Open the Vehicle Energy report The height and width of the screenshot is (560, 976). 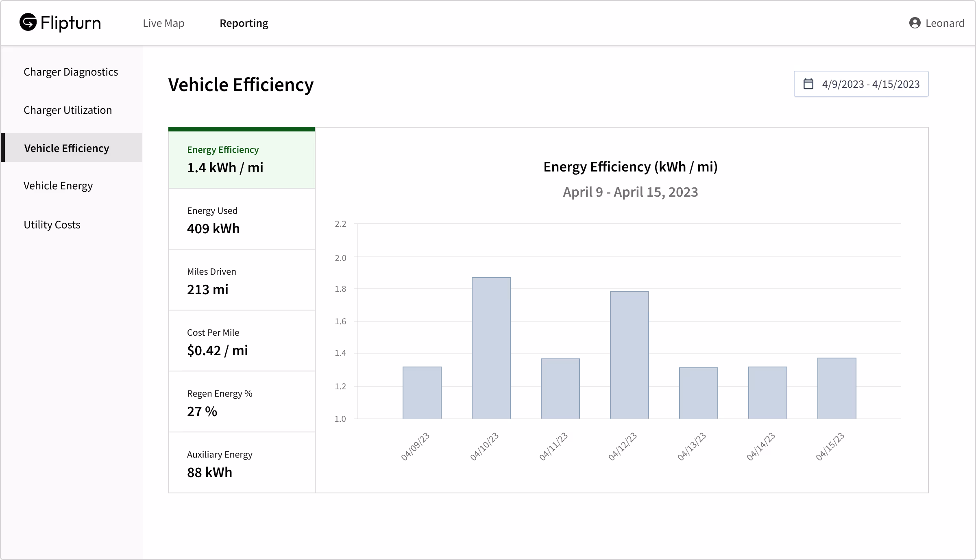[58, 186]
